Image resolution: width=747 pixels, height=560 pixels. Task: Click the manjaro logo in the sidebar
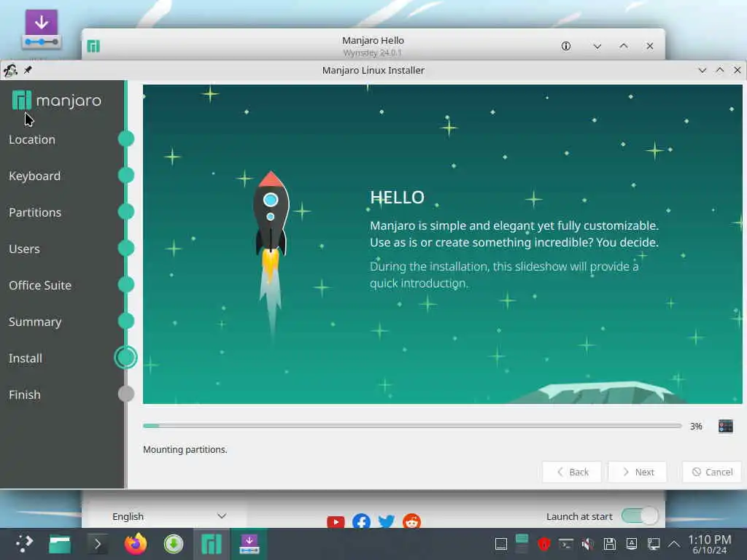(x=57, y=101)
